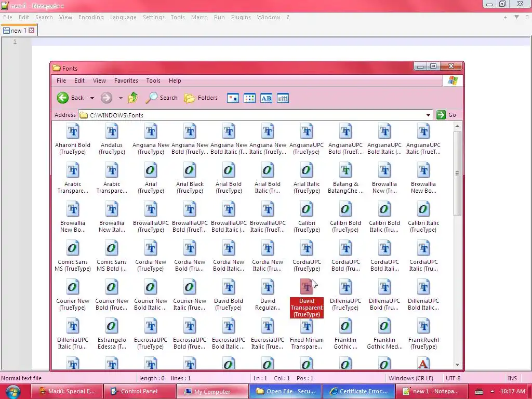Click the INS indicator in Notepad++ status bar

click(x=512, y=378)
